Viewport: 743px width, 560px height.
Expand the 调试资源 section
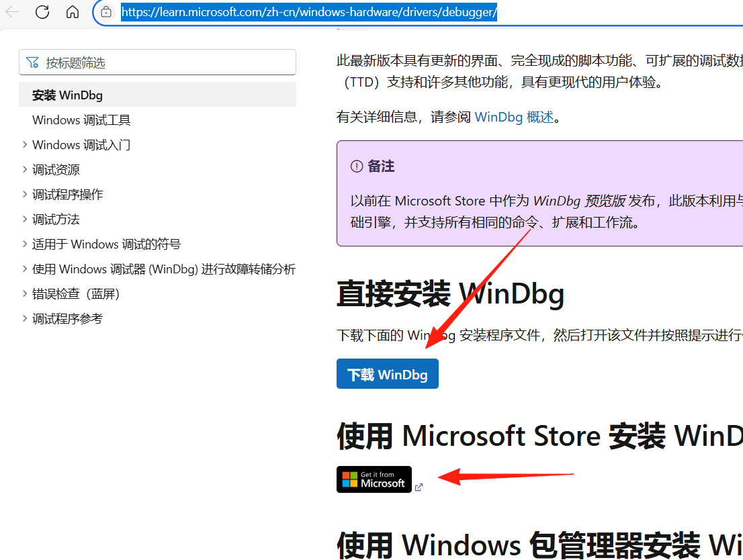pos(25,169)
